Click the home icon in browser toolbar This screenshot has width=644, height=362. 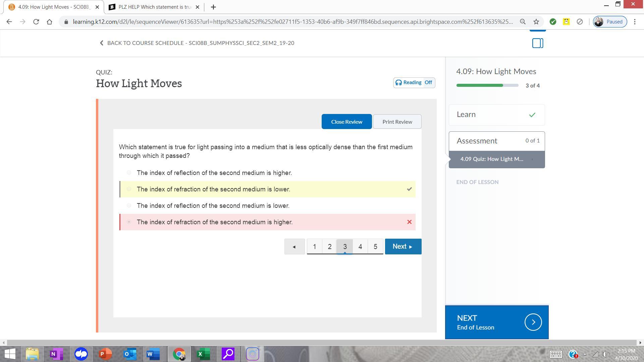point(50,22)
